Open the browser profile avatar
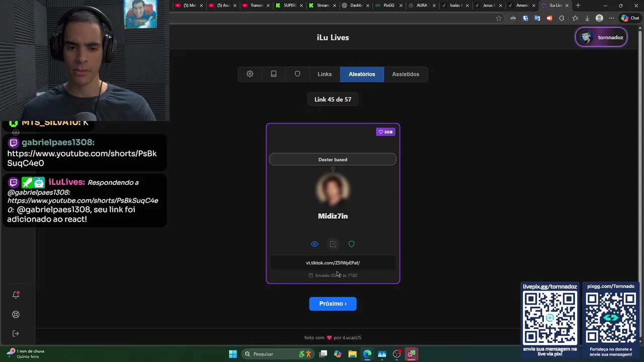Image resolution: width=644 pixels, height=362 pixels. (599, 18)
